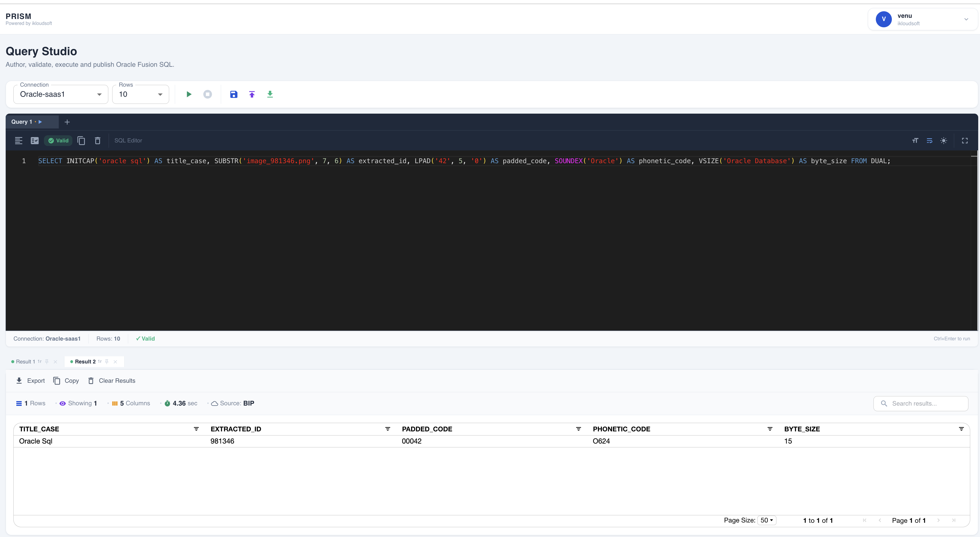Add a new query tab with plus
This screenshot has height=537, width=980.
(67, 122)
